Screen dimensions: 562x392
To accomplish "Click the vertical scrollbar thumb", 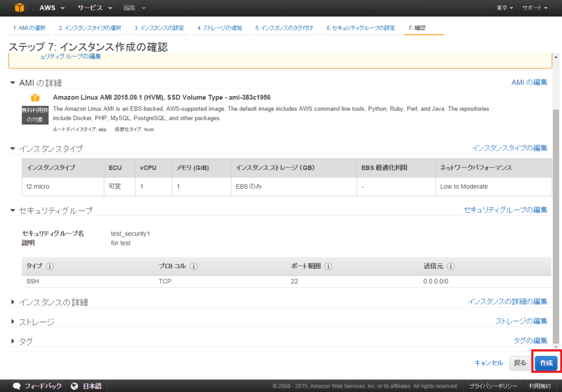I will [x=556, y=226].
